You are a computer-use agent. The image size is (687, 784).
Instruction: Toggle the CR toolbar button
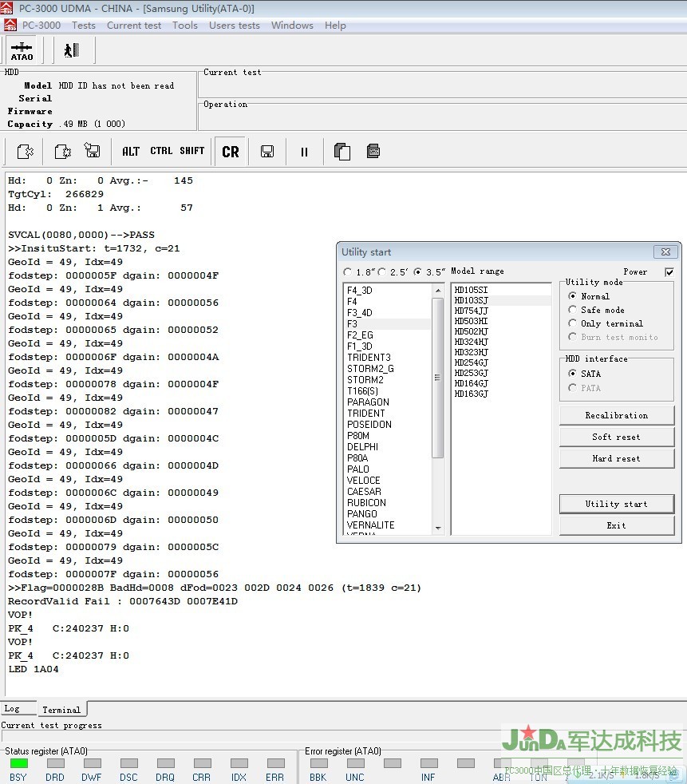point(231,152)
